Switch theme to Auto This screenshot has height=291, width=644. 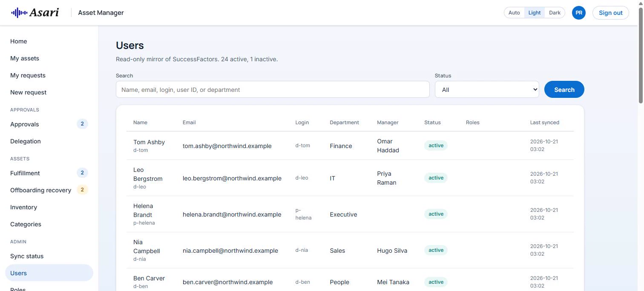[514, 13]
